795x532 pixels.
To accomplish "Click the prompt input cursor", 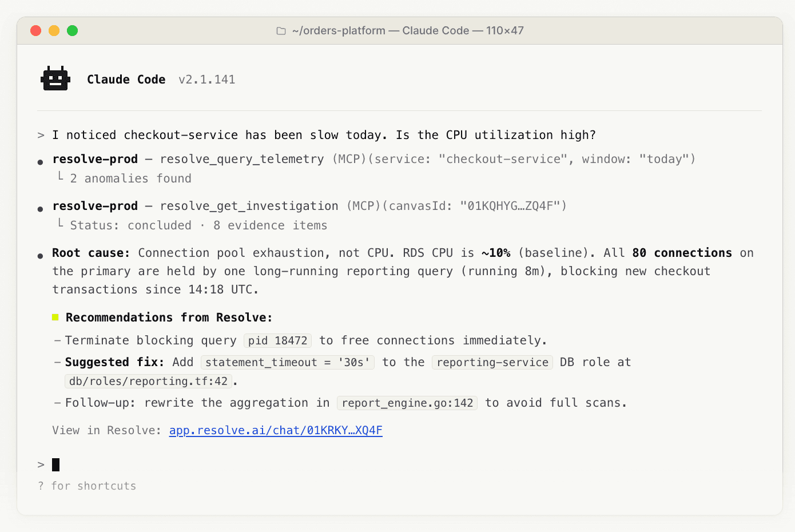I will (x=56, y=464).
